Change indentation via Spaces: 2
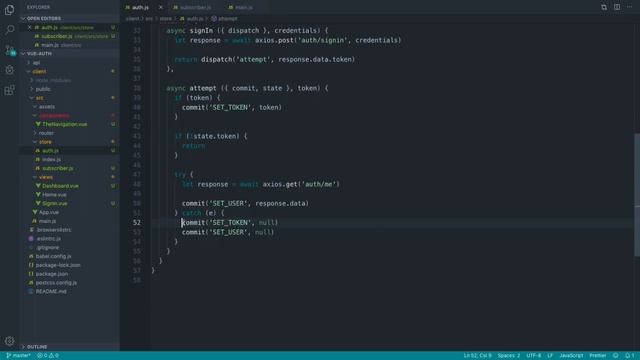This screenshot has width=640, height=360. pyautogui.click(x=509, y=356)
